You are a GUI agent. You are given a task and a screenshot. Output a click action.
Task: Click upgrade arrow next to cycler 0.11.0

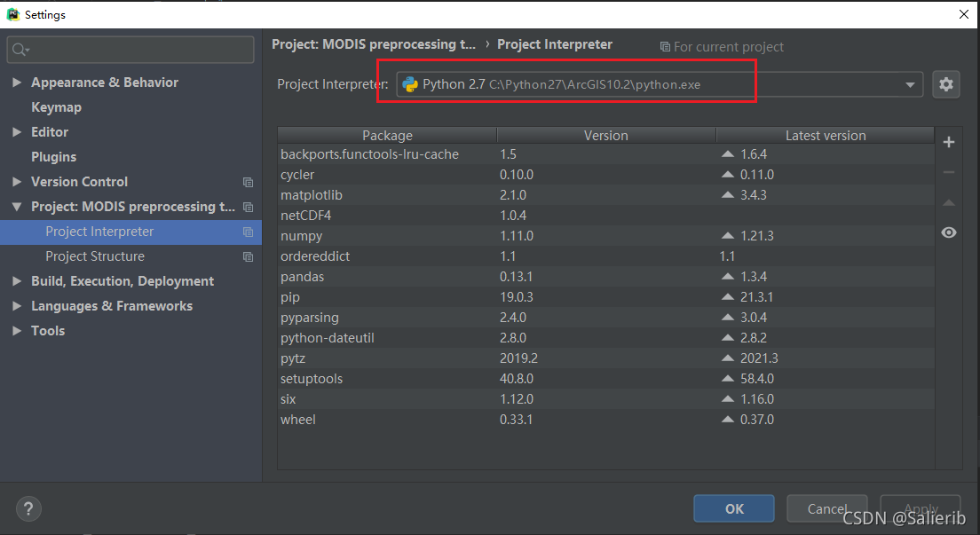728,175
